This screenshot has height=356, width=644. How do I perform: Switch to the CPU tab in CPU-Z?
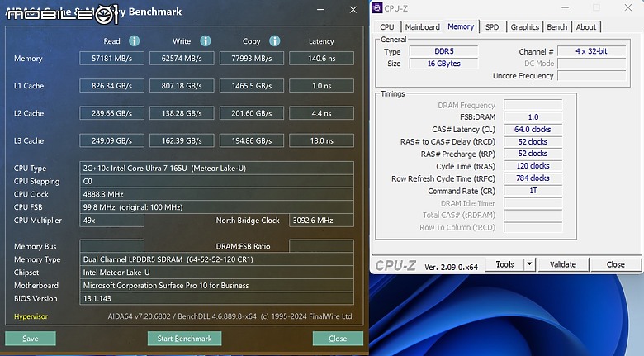[x=387, y=27]
